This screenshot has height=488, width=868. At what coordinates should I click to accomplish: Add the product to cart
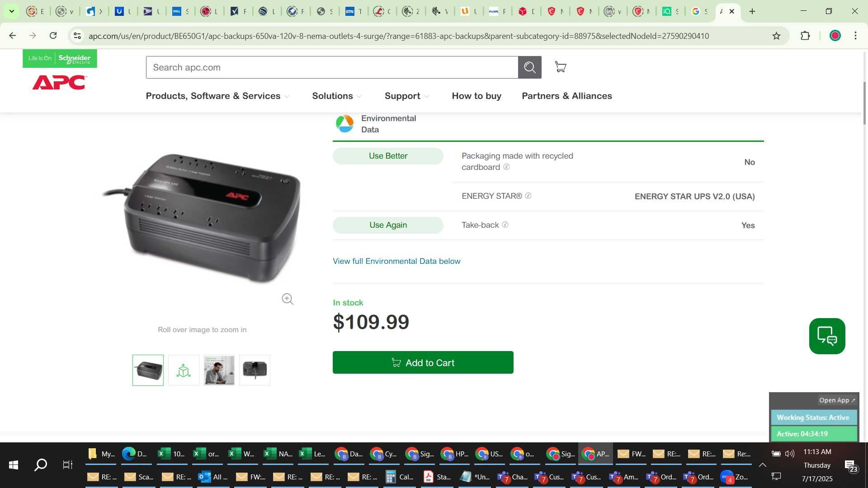tap(423, 362)
